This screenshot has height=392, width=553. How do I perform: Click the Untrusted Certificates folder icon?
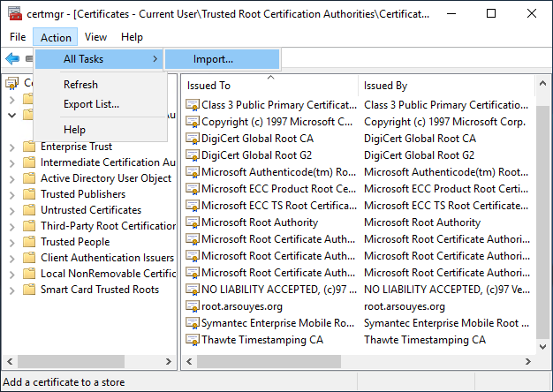click(x=29, y=210)
